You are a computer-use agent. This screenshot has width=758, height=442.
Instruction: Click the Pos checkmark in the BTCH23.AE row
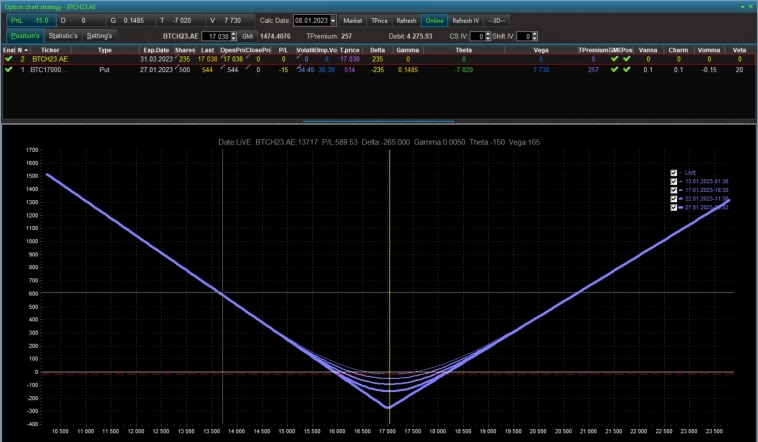point(627,59)
